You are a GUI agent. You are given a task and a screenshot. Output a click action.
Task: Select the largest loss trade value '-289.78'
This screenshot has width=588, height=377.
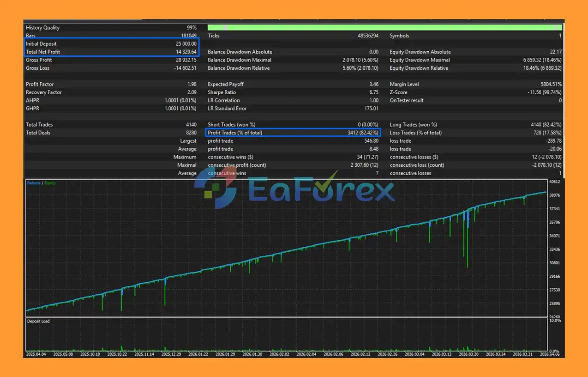point(553,141)
